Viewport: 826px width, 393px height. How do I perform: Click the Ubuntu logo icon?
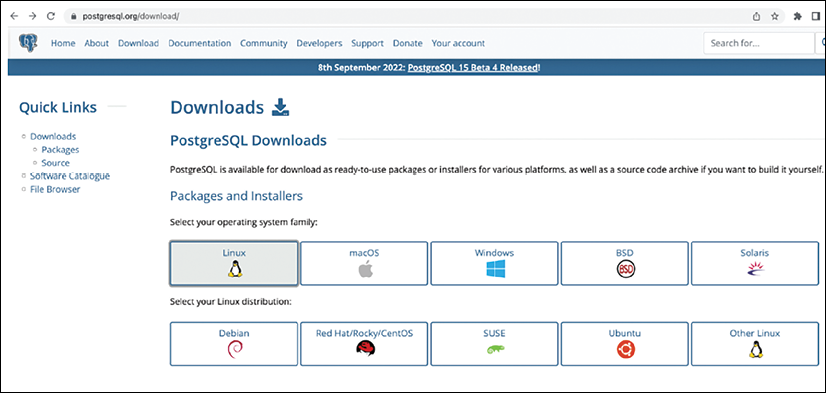(625, 349)
